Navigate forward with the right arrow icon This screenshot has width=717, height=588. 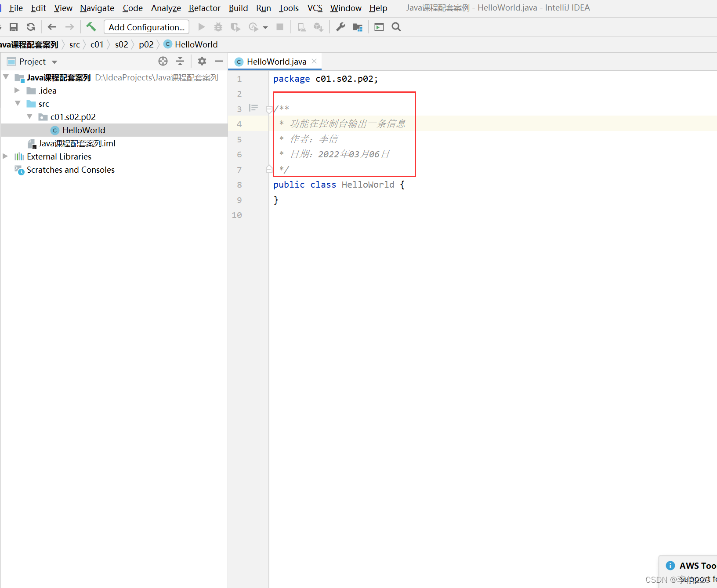[x=69, y=27]
